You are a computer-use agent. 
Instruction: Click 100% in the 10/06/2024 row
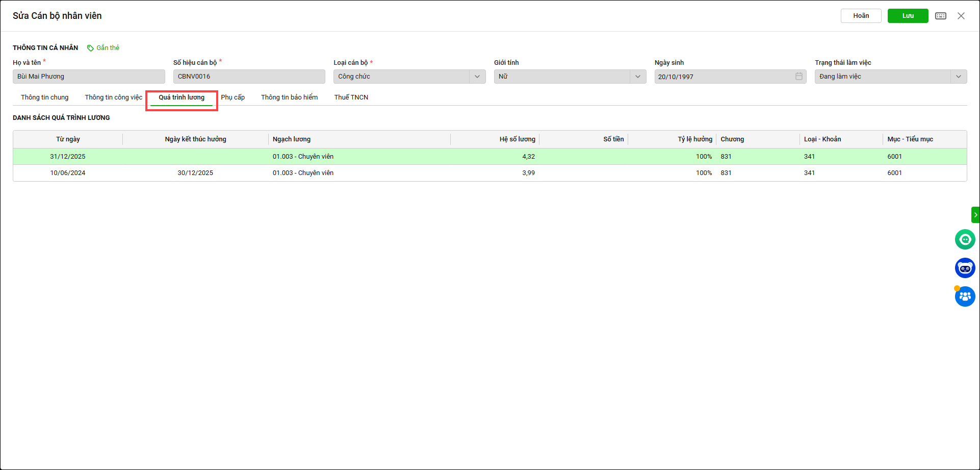(x=704, y=173)
